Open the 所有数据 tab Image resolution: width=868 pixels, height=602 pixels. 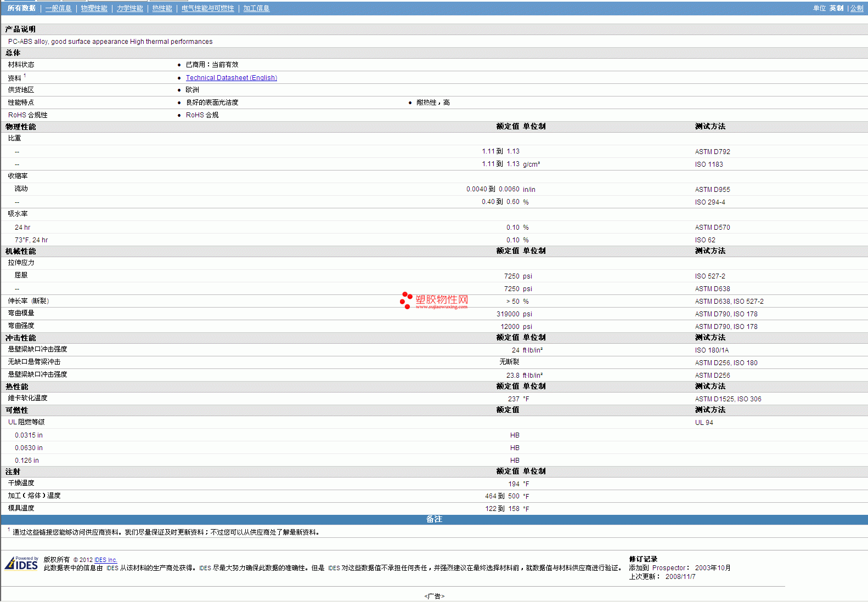click(x=21, y=8)
